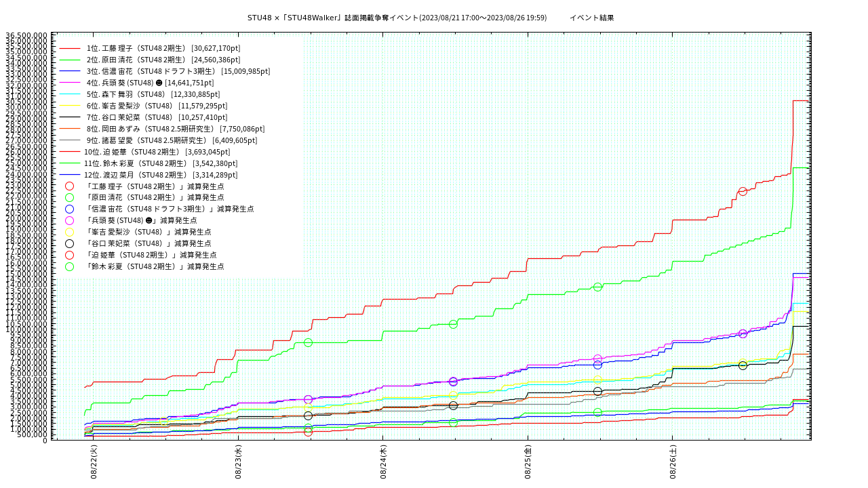Click the cyan line sample beside 5位 森下 舞羽
Screen dimensions: 868x488
[70, 95]
